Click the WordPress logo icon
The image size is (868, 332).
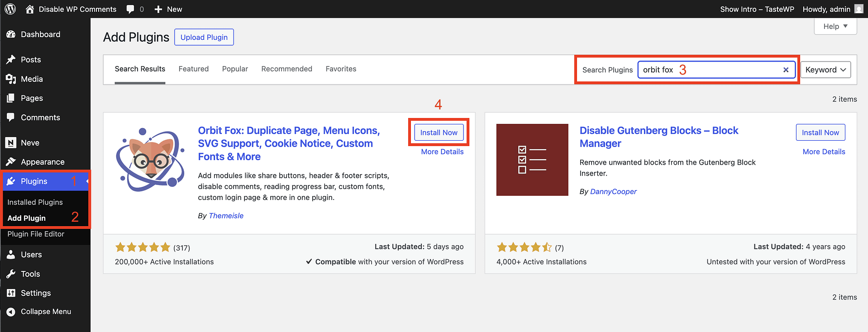coord(10,9)
